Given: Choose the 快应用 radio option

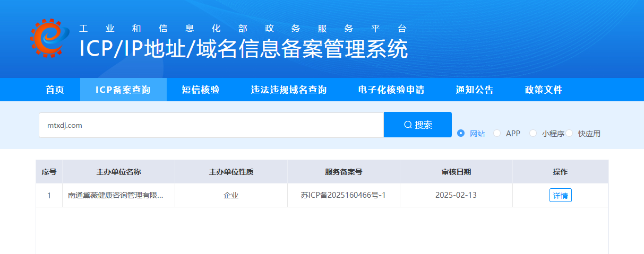Looking at the screenshot, I should click(x=583, y=134).
